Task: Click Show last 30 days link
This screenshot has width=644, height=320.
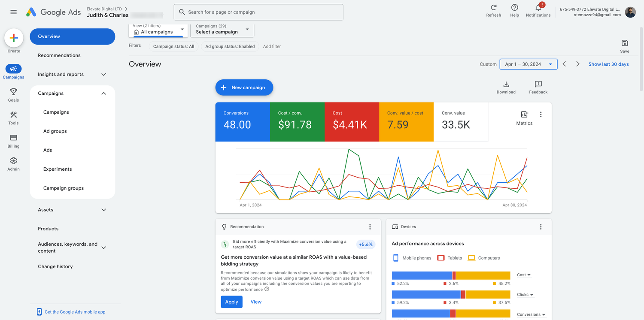Action: coord(608,64)
